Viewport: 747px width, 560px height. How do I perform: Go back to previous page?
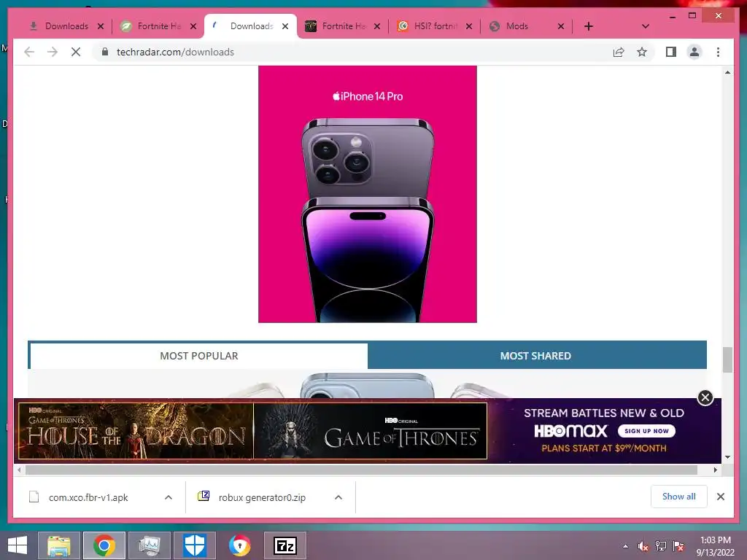29,52
